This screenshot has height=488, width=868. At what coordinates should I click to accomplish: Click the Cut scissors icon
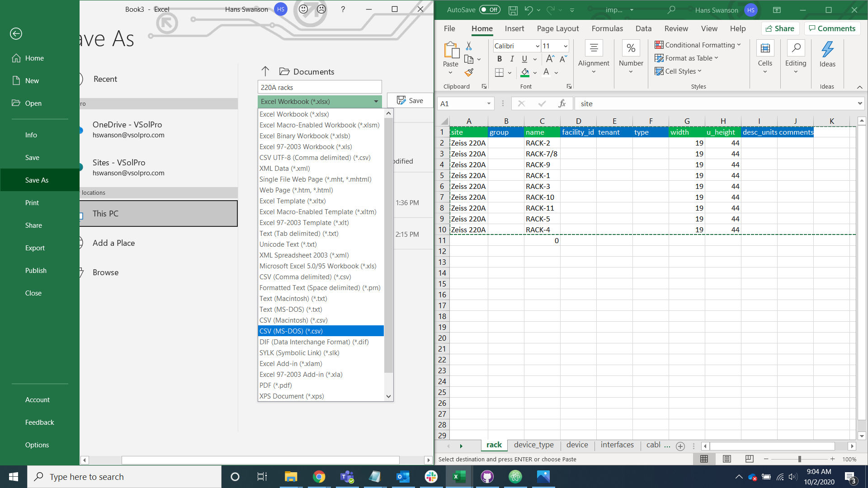click(x=469, y=46)
